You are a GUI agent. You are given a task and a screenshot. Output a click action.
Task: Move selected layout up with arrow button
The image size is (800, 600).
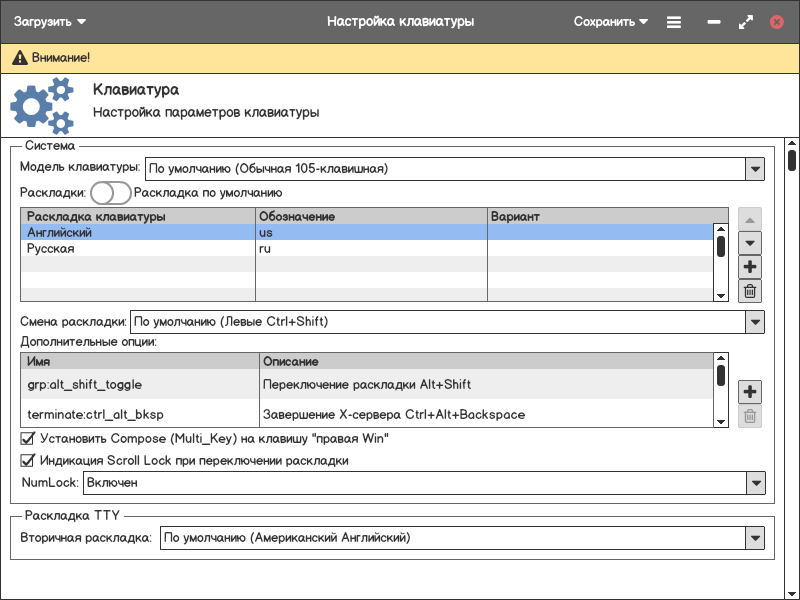pos(750,218)
